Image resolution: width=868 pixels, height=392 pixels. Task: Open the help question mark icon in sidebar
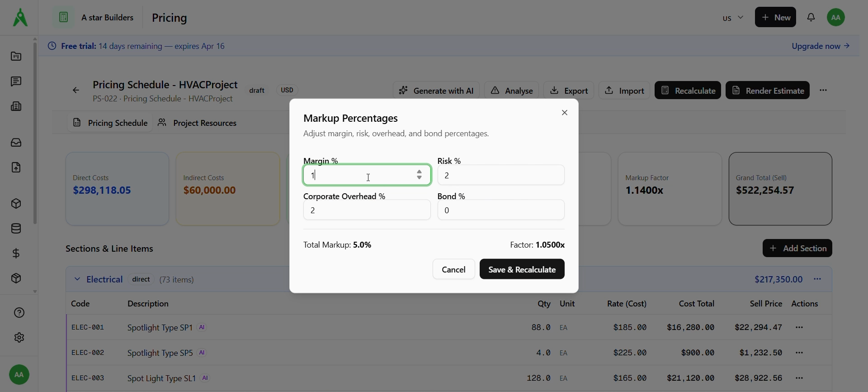pos(19,313)
